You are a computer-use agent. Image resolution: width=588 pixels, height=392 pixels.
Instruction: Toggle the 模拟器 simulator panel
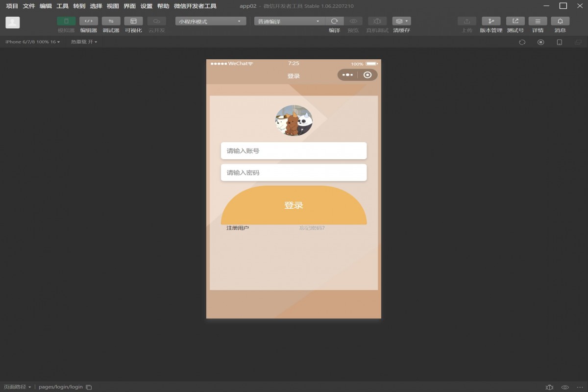[x=67, y=24]
